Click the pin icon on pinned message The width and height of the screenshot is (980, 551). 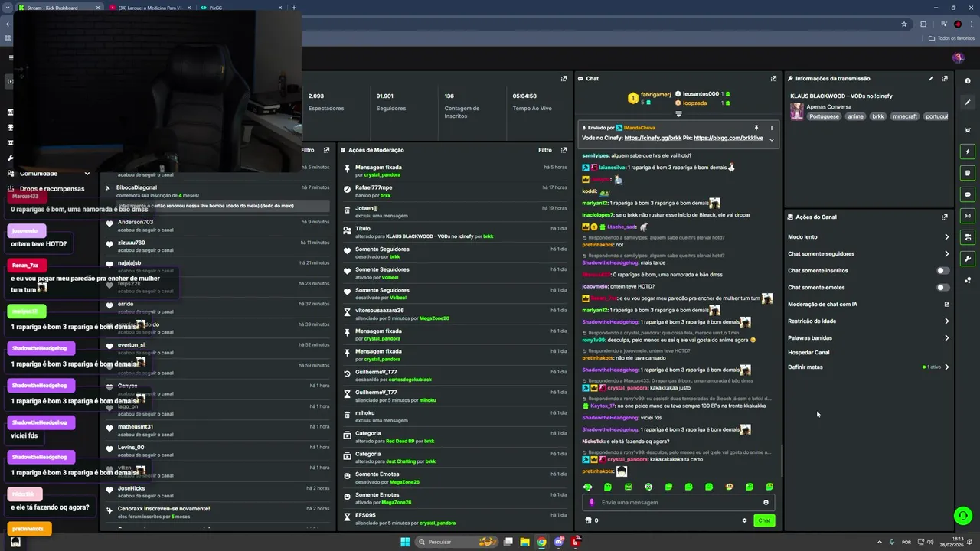(756, 128)
